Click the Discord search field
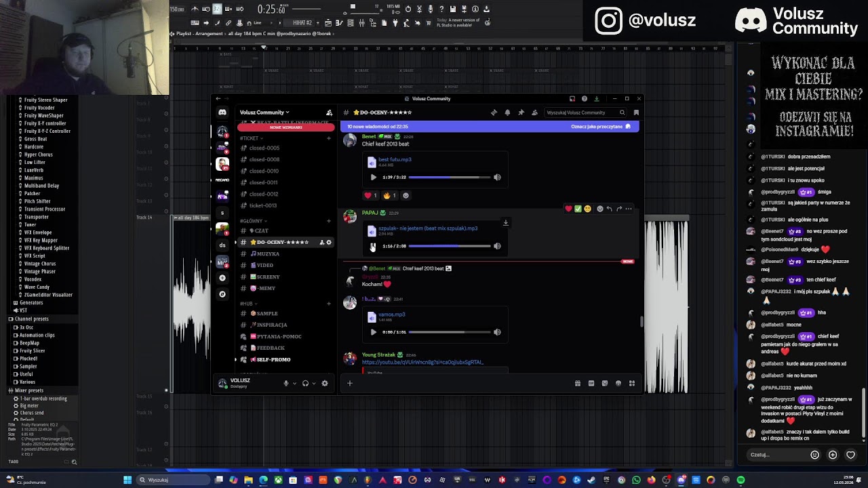The image size is (868, 488). (x=586, y=113)
